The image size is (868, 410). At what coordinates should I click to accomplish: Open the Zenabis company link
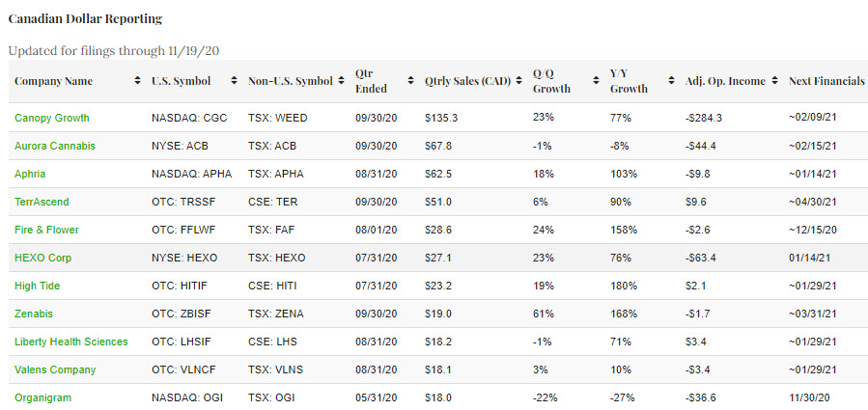34,314
